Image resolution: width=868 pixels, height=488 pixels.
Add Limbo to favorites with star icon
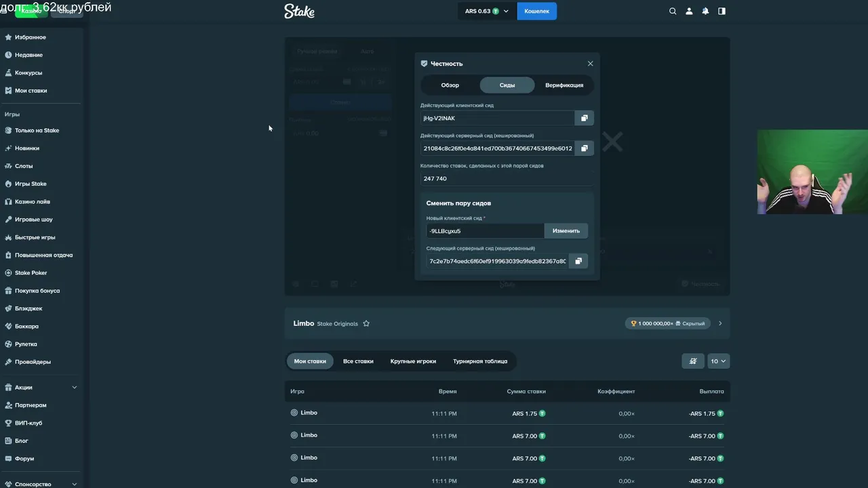[x=366, y=323]
